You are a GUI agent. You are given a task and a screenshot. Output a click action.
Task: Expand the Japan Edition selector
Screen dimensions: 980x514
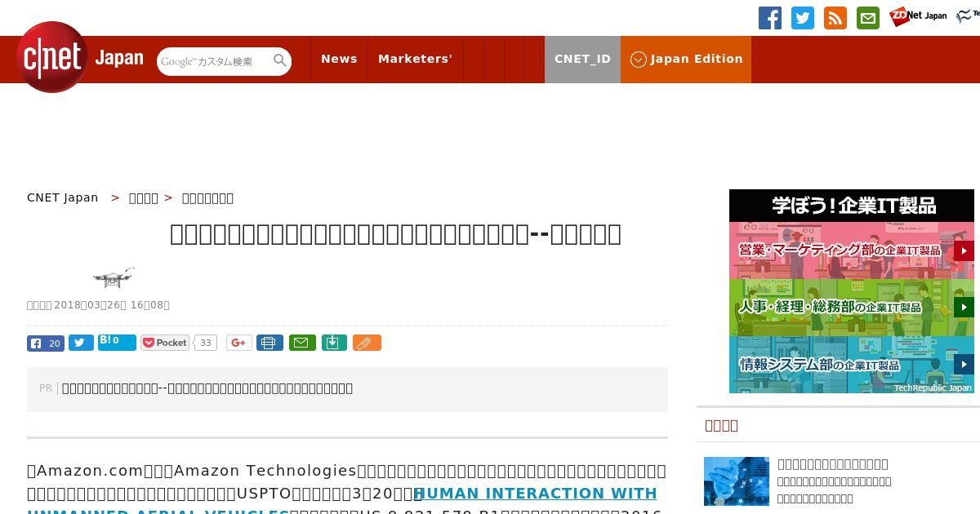click(686, 59)
